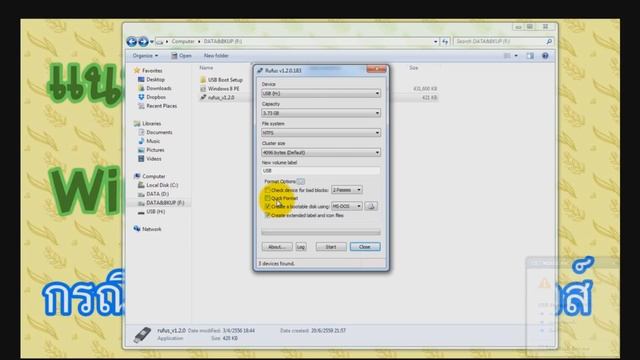Click the Start button in Rufus
The width and height of the screenshot is (640, 360).
(x=331, y=247)
